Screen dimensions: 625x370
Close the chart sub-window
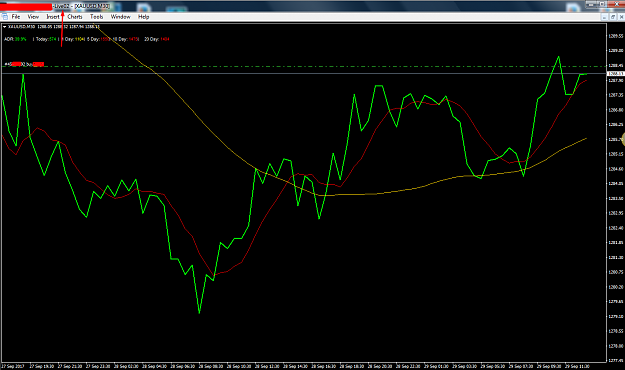(x=621, y=17)
